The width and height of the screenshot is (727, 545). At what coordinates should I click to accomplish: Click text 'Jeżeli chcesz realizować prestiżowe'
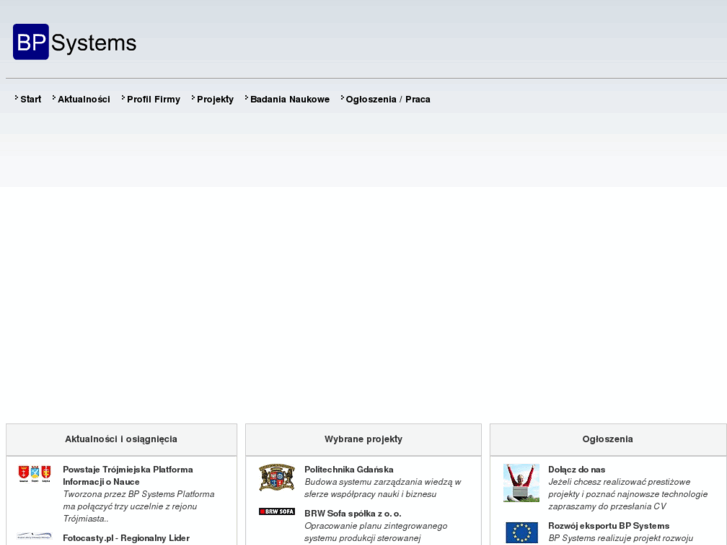coord(619,482)
